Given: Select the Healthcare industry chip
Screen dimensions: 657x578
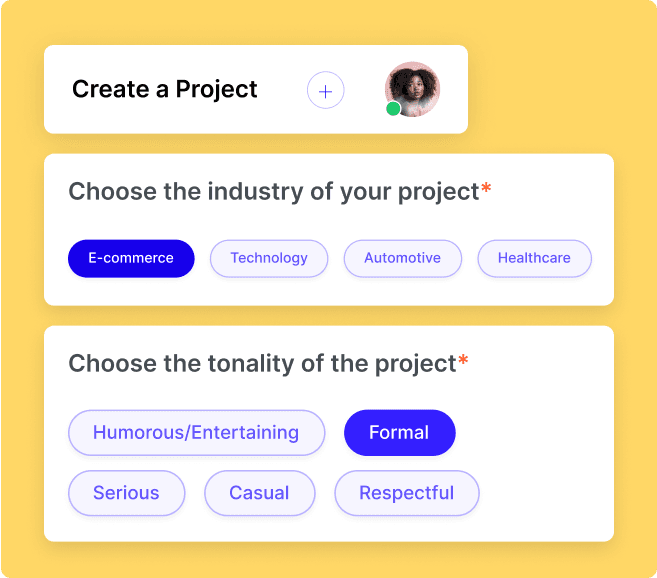Looking at the screenshot, I should pyautogui.click(x=535, y=258).
